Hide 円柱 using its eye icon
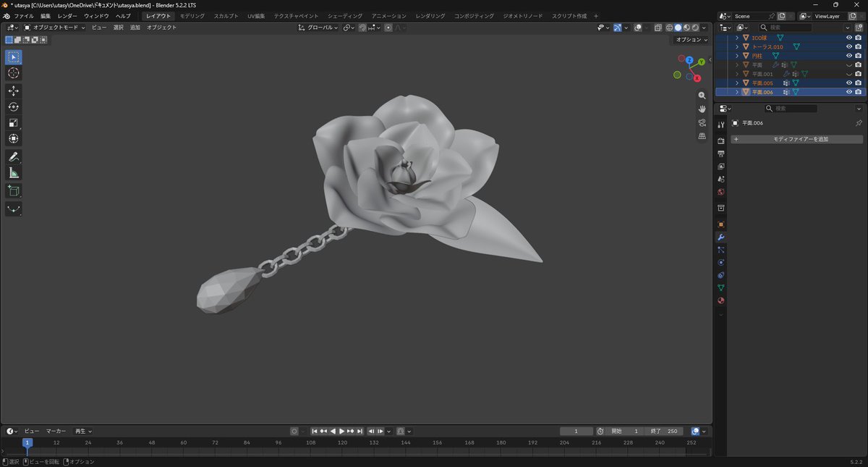Screen dimensions: 868x467 pyautogui.click(x=849, y=56)
